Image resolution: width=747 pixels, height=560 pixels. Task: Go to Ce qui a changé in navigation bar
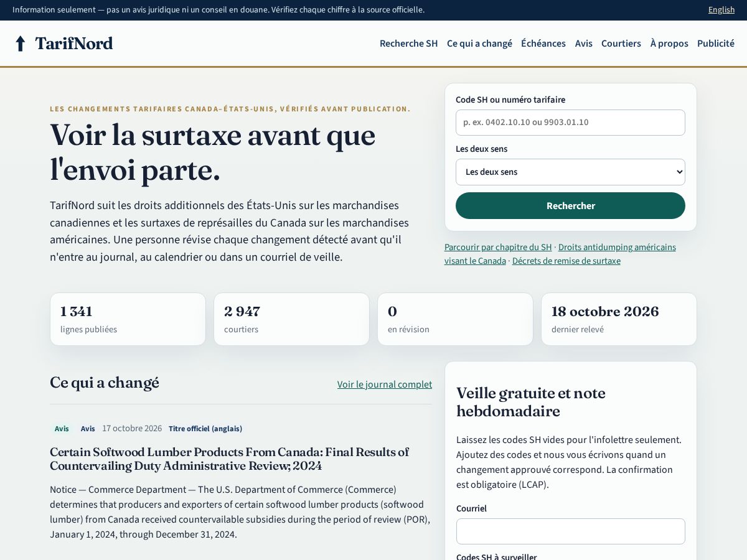coord(479,44)
